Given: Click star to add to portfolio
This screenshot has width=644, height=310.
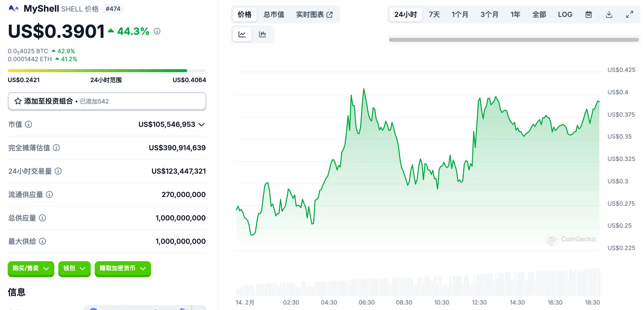Looking at the screenshot, I should (x=18, y=101).
